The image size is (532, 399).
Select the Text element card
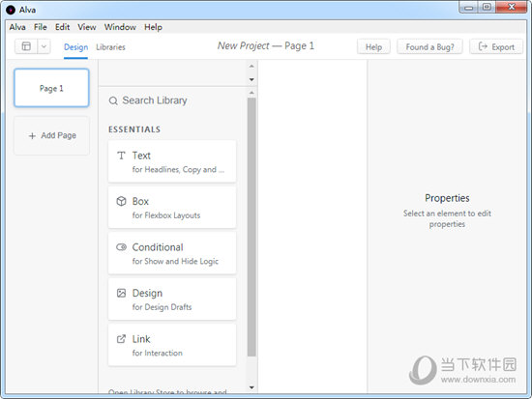pyautogui.click(x=172, y=161)
